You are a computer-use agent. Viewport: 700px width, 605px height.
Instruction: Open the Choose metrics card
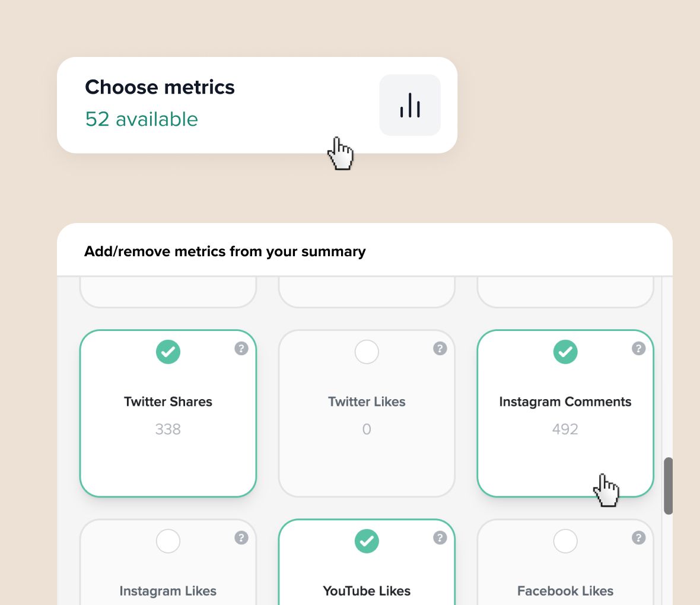(x=257, y=106)
